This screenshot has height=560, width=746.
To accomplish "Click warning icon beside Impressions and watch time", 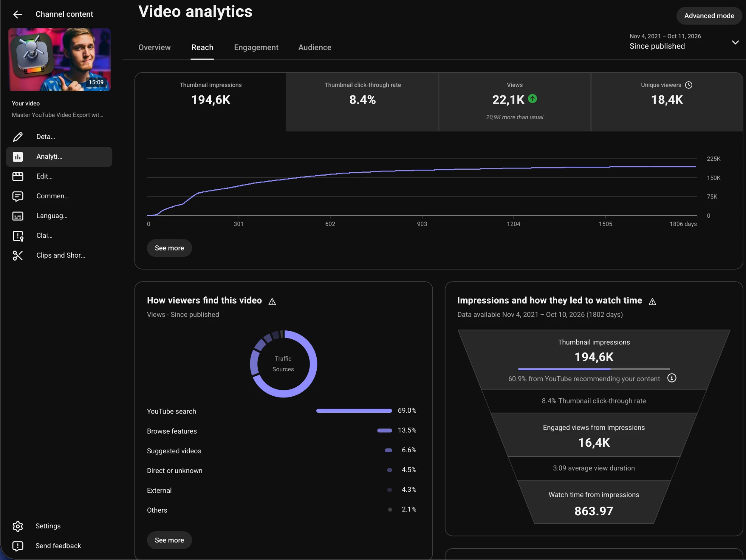I will (x=652, y=302).
